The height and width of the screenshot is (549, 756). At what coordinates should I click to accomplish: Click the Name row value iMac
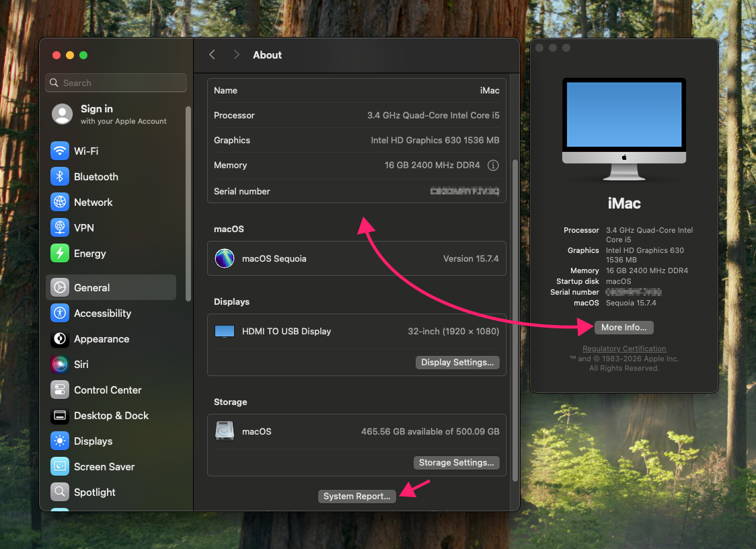(490, 91)
